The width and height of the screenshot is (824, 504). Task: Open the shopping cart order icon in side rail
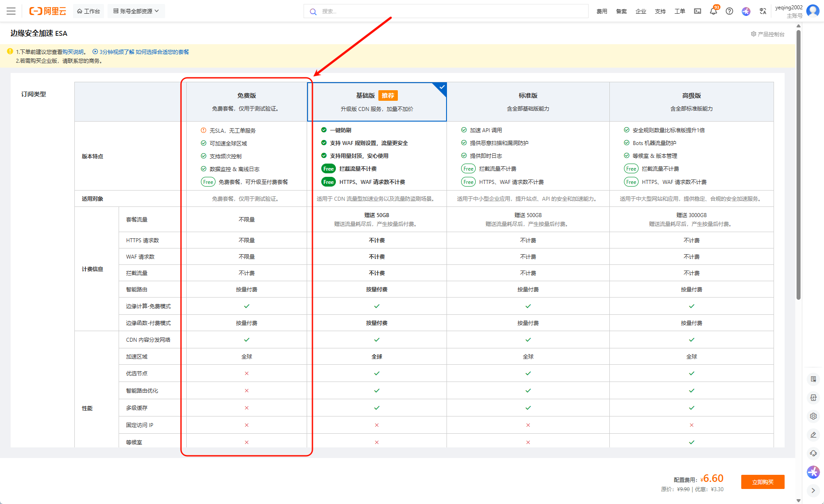[813, 379]
